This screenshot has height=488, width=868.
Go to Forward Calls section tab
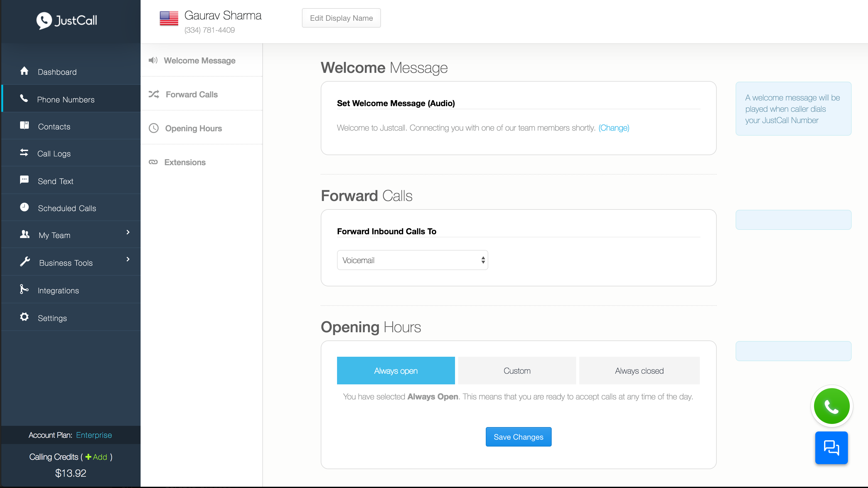[191, 95]
